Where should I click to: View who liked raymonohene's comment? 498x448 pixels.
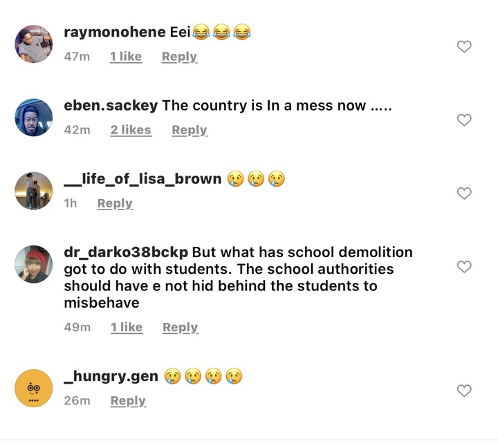click(x=126, y=57)
